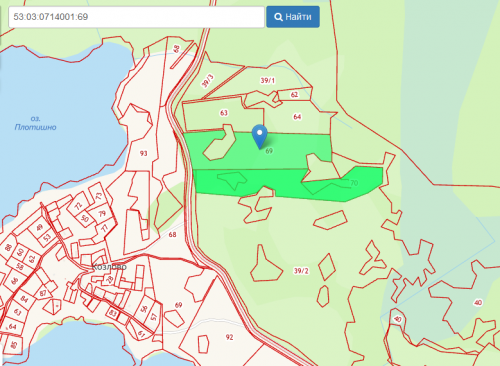Select parcel 40 on the right
Screen dimensions: 500x366
pyautogui.click(x=478, y=303)
